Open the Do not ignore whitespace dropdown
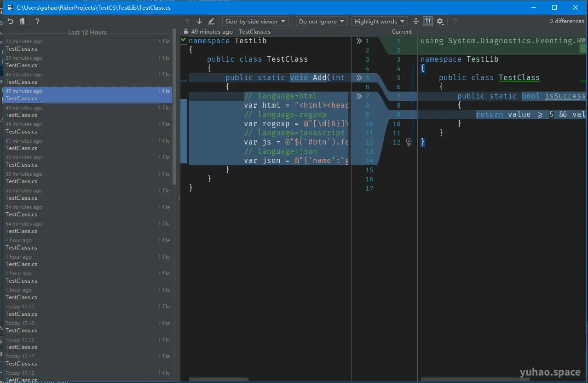The height and width of the screenshot is (383, 588). point(321,21)
